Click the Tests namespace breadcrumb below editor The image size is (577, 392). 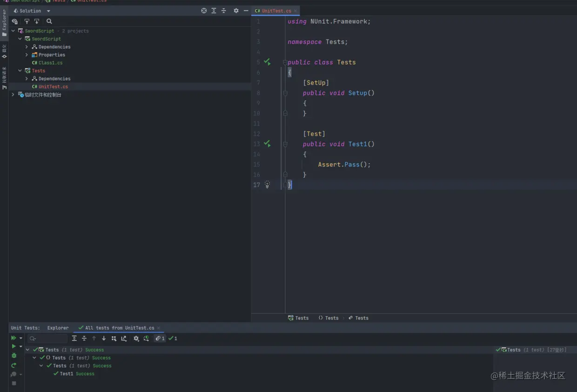pyautogui.click(x=329, y=318)
